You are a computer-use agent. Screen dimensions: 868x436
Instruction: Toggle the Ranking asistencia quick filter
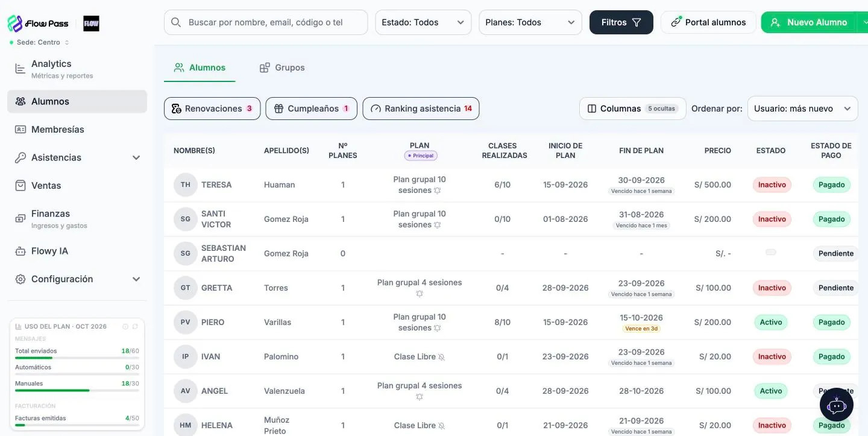[421, 109]
